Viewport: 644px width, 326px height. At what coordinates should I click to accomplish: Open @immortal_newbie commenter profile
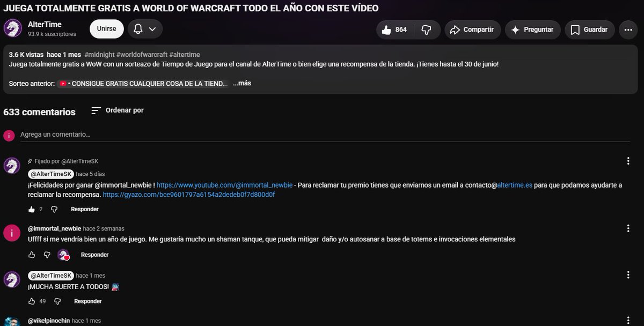pyautogui.click(x=54, y=229)
